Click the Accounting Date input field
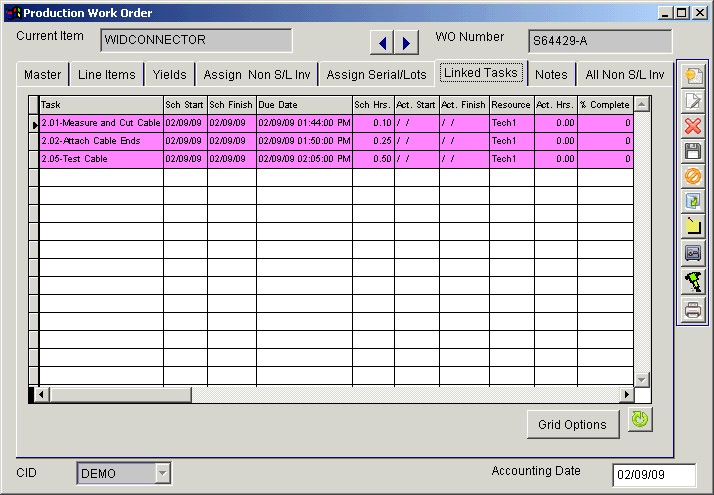714x495 pixels. [654, 475]
